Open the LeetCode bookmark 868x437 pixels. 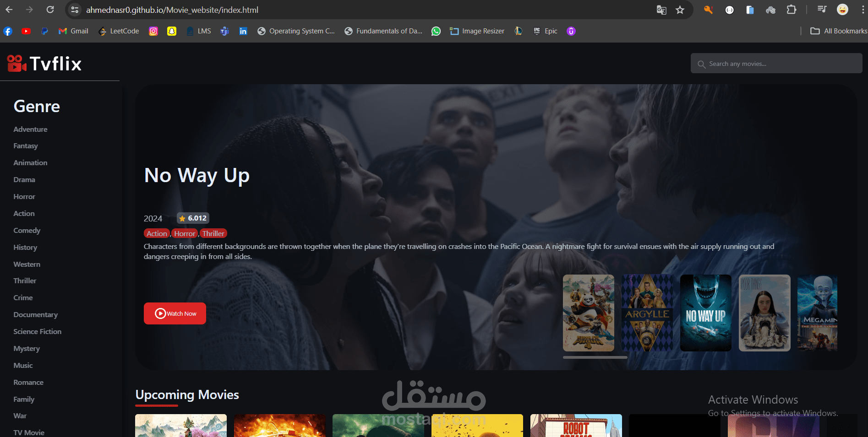pyautogui.click(x=119, y=31)
